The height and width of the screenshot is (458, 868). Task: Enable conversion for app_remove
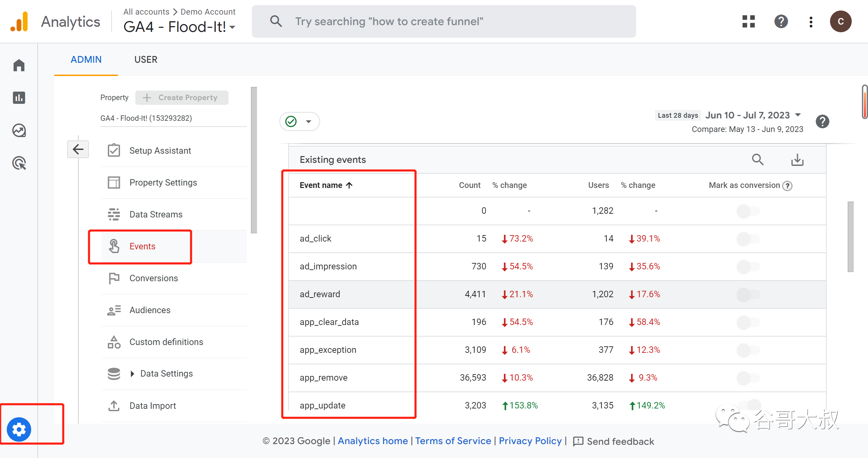748,378
